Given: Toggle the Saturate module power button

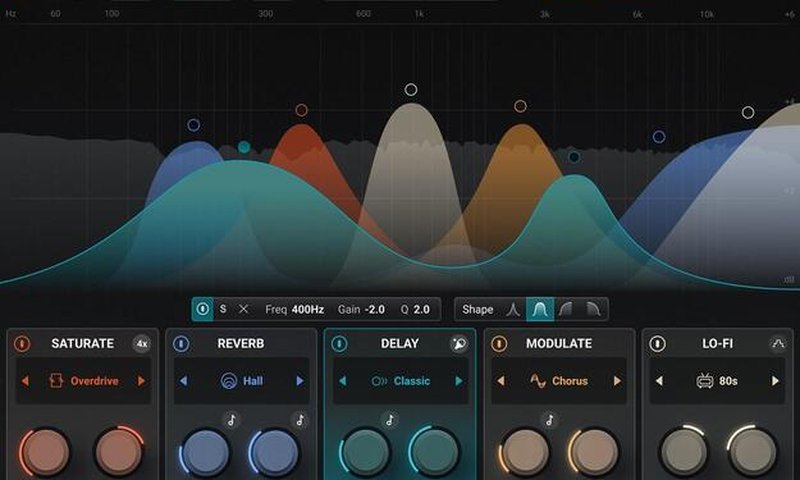Looking at the screenshot, I should tap(23, 344).
